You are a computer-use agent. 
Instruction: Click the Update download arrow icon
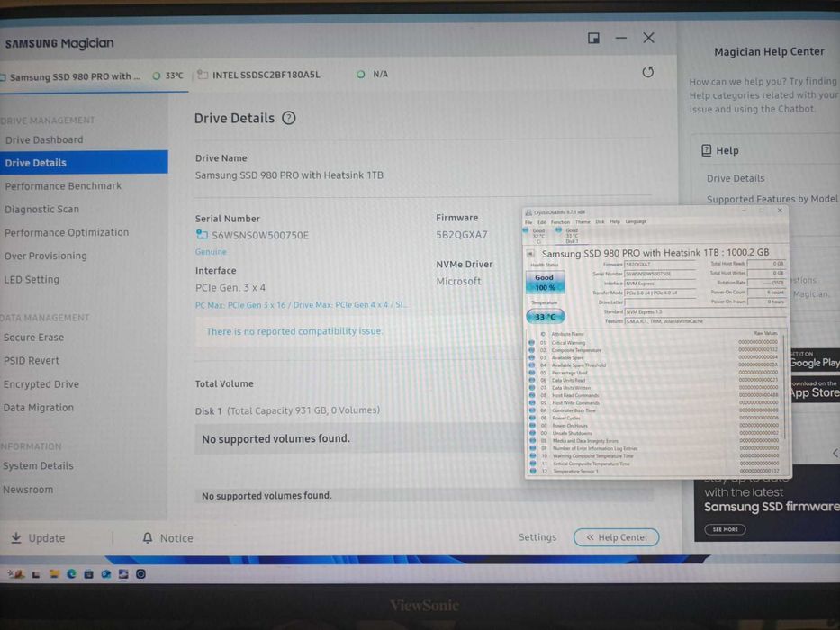(16, 537)
